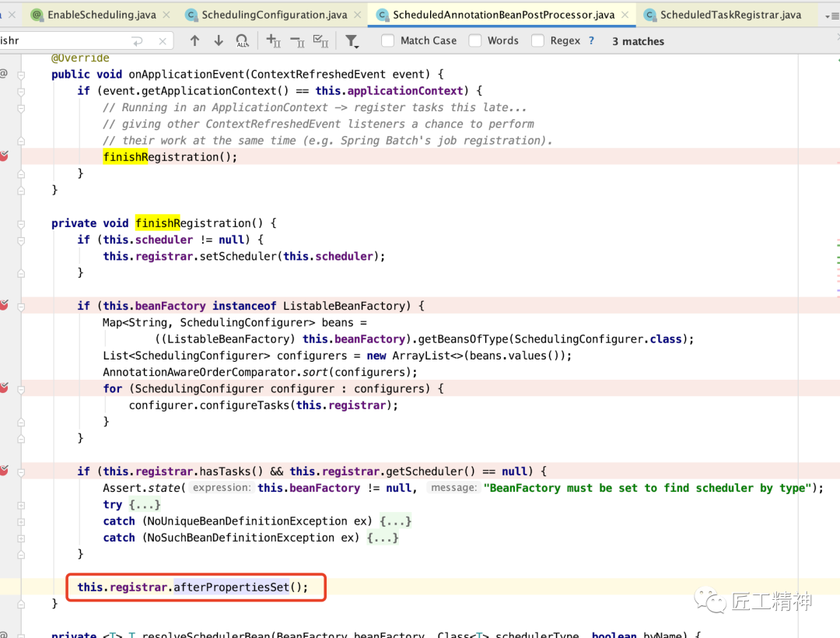Go to next search occurrence arrow
The height and width of the screenshot is (638, 840).
pyautogui.click(x=219, y=40)
